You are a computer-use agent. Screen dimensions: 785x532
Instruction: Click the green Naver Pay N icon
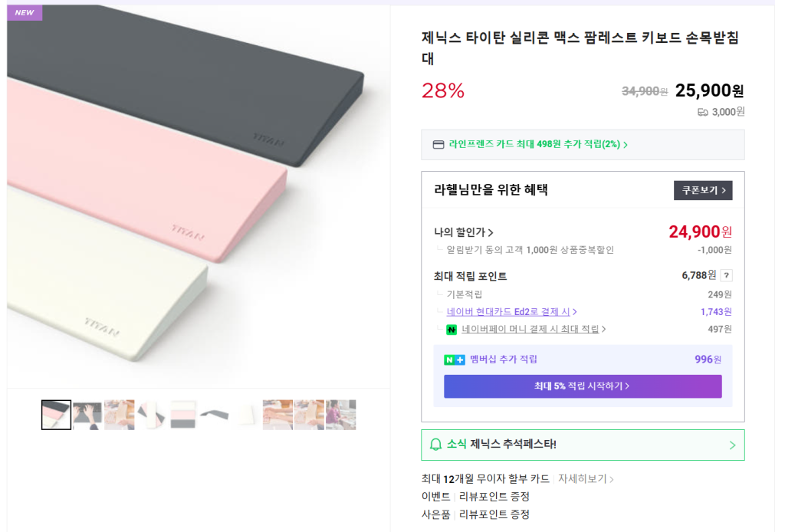point(452,330)
